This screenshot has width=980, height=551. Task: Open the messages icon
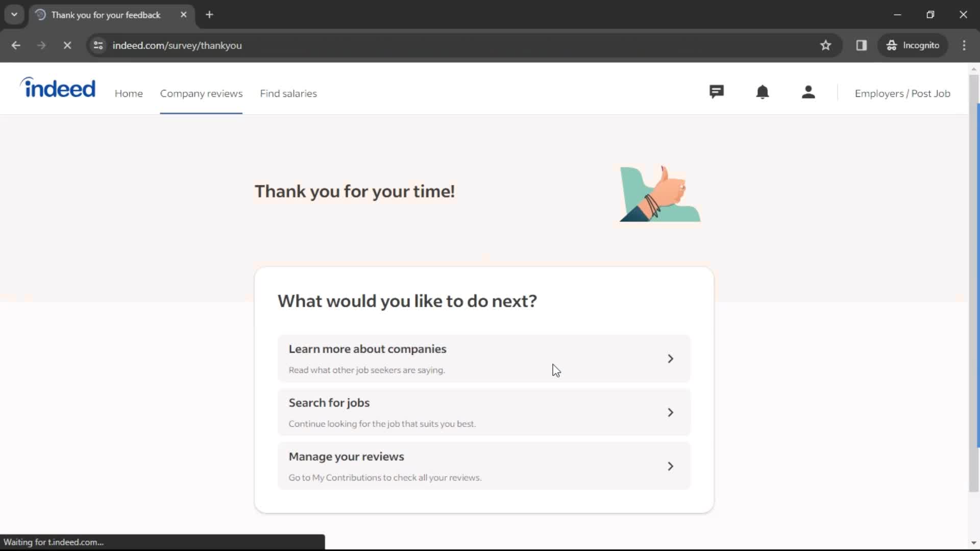point(717,92)
